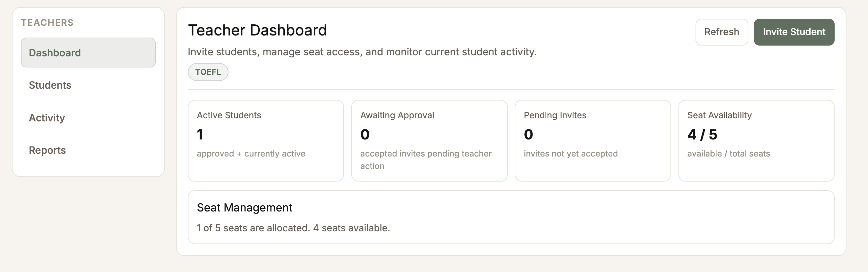The height and width of the screenshot is (272, 868).
Task: Click the Teacher Dashboard title
Action: pyautogui.click(x=257, y=30)
